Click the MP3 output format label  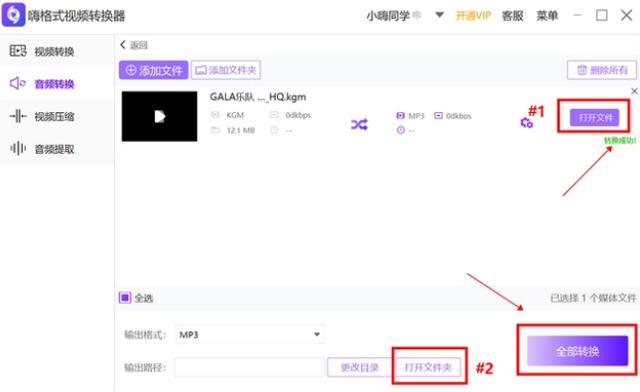click(416, 116)
